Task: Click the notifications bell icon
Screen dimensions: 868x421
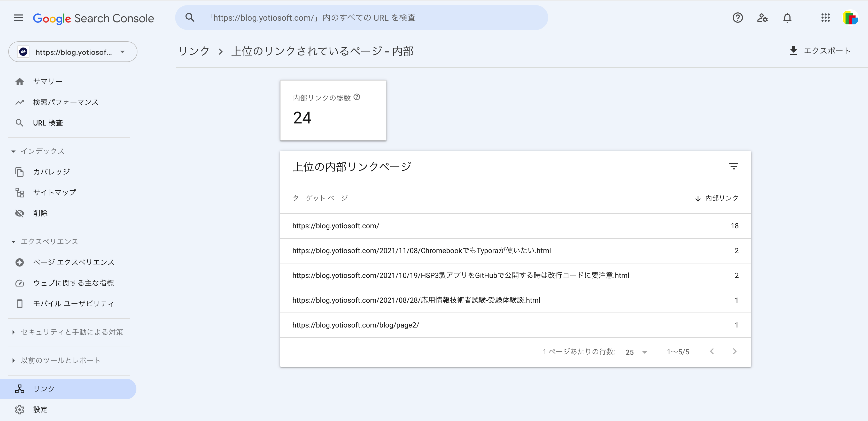Action: tap(787, 18)
